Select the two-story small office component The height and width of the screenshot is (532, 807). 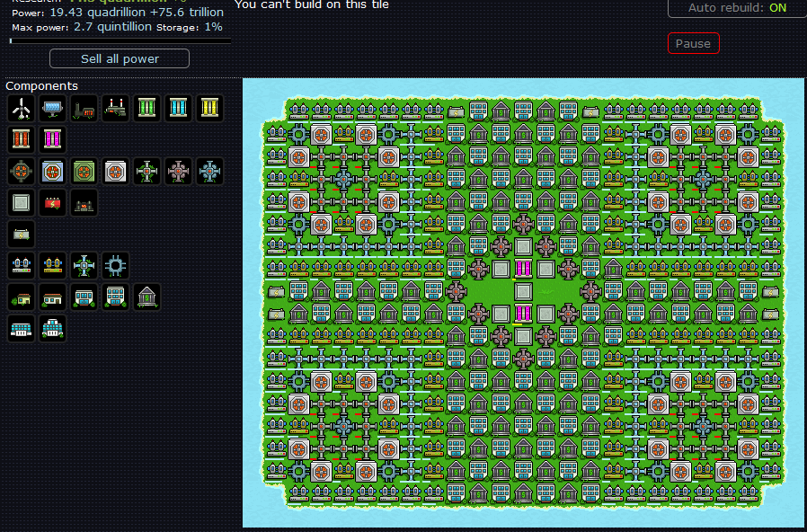pos(84,297)
